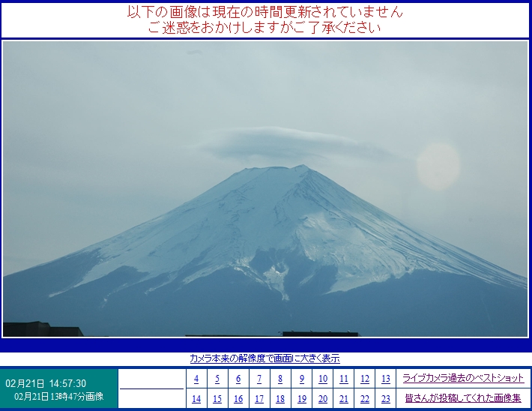Open カメラ本来の解像度で画面に大きく表示 link
Screen dimensions: 532x411
[x=265, y=358]
